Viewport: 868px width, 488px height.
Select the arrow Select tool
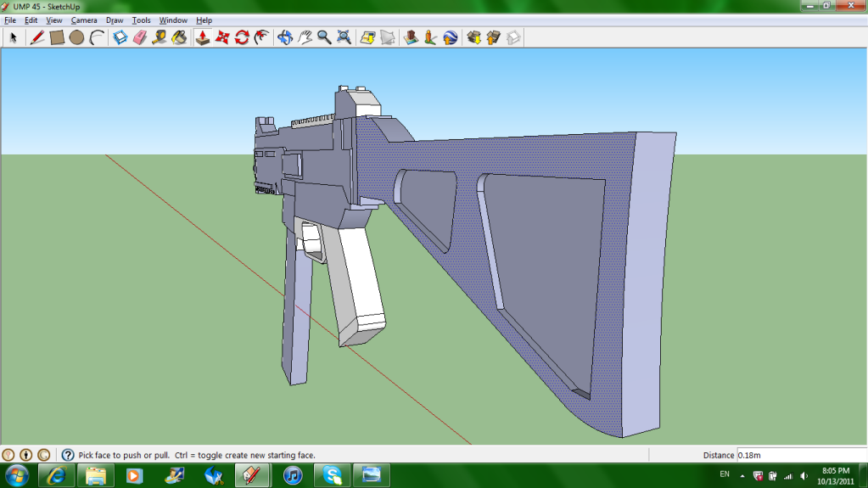pos(14,37)
